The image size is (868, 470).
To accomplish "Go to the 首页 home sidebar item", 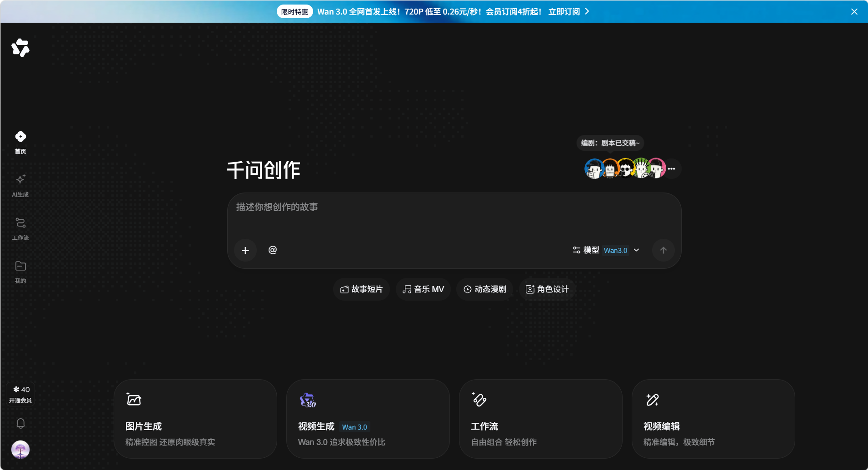I will point(20,143).
